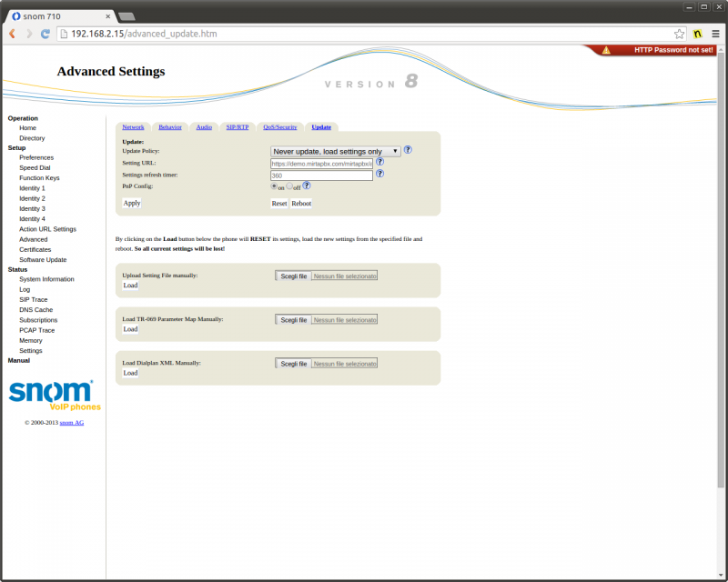Viewport: 728px width, 582px height.
Task: Open the snom AG link
Action: tap(71, 422)
